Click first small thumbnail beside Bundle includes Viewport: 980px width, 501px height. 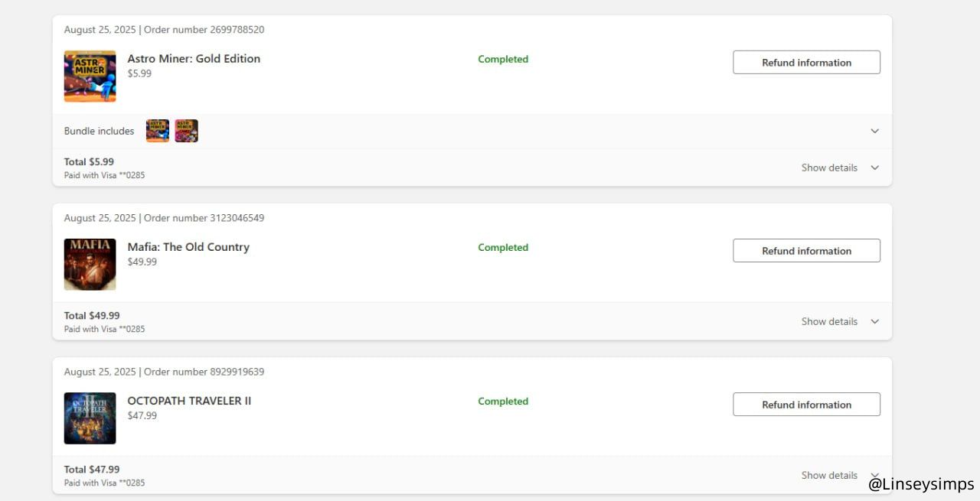point(158,131)
